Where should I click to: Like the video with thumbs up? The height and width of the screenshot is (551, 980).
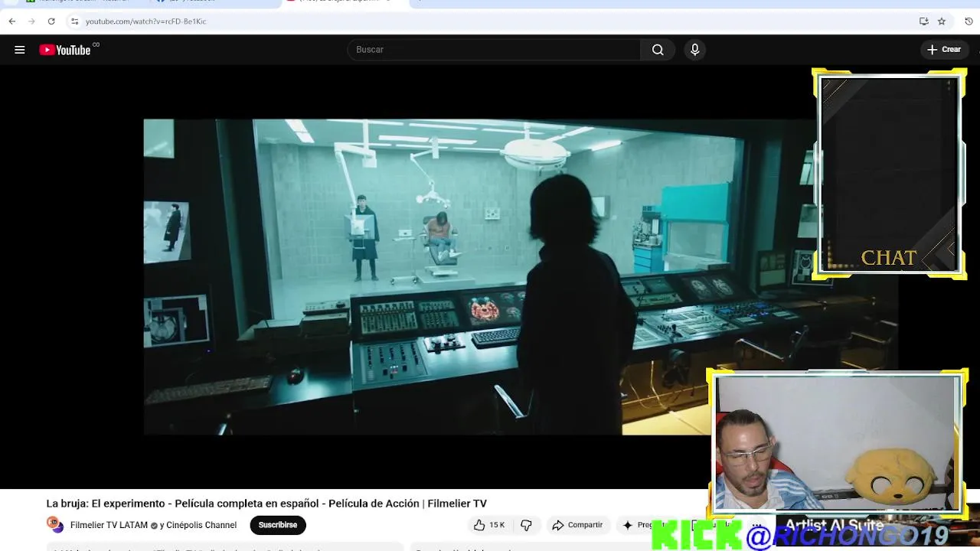(488, 525)
